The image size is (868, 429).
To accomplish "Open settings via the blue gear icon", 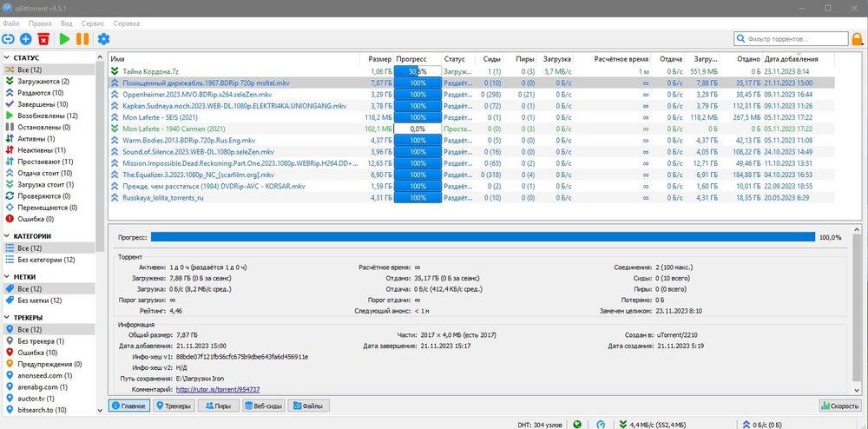I will pos(103,39).
